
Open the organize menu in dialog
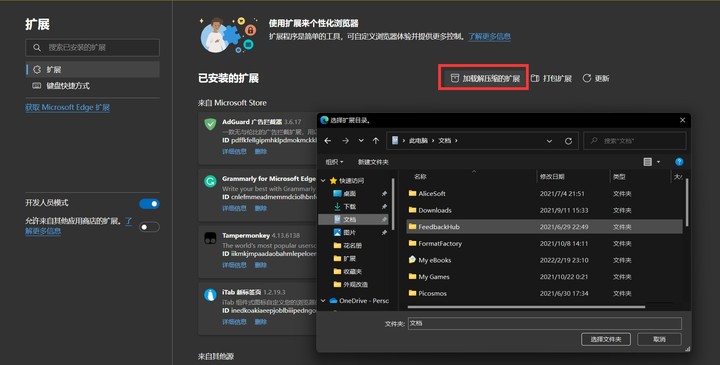point(334,162)
